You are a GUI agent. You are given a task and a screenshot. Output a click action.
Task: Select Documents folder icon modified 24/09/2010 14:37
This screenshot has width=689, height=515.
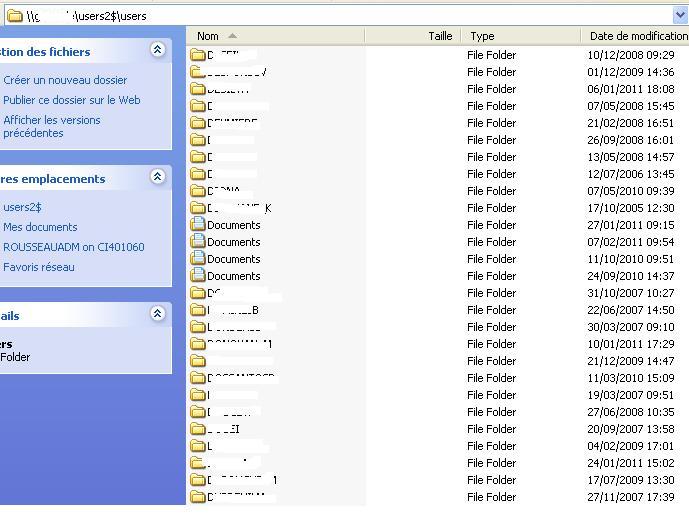coord(198,276)
